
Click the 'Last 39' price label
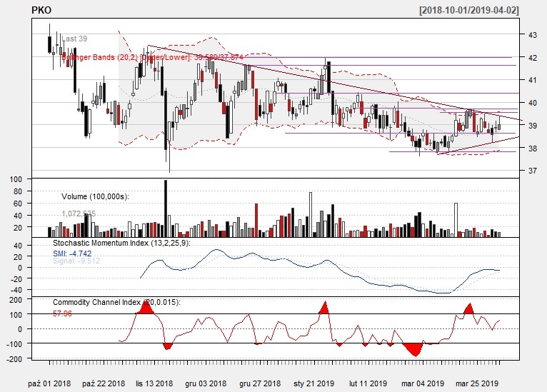[x=74, y=39]
